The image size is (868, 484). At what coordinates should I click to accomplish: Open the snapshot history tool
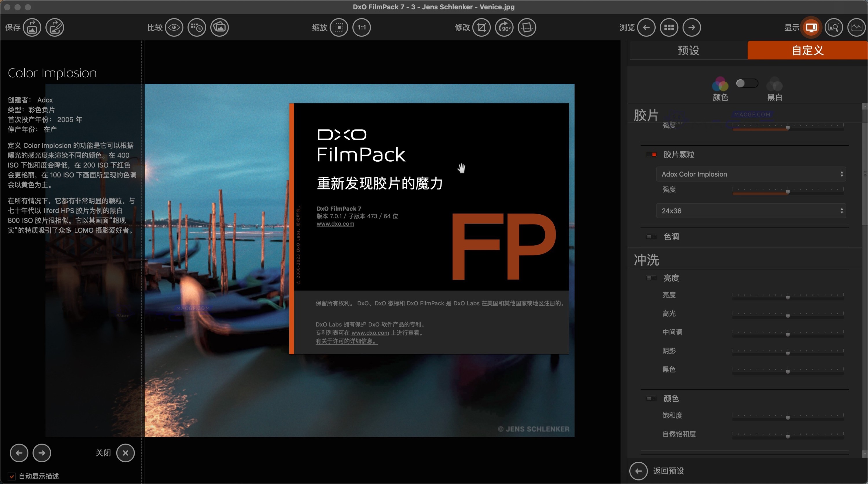197,27
